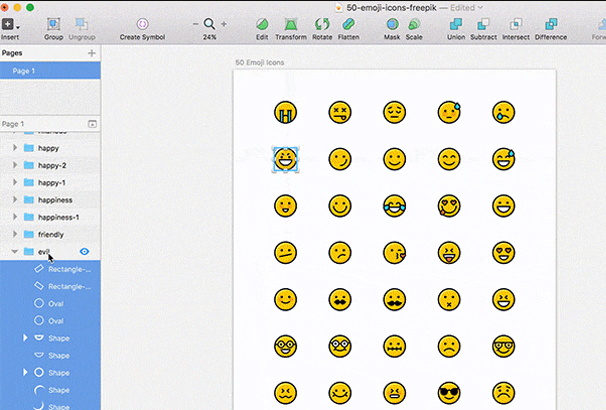Click the Create Symbol icon
This screenshot has width=606, height=410.
(142, 23)
